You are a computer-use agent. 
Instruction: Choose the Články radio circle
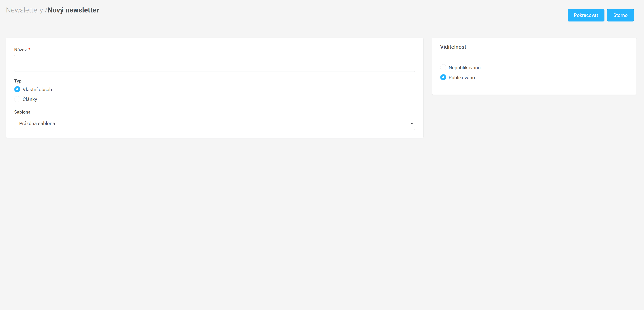17,99
